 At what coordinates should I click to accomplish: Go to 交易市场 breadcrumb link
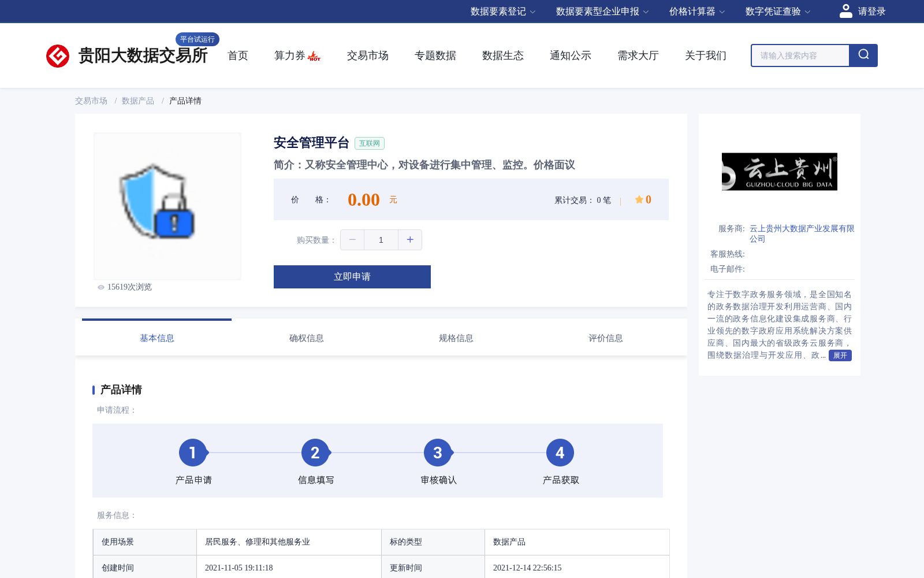91,101
